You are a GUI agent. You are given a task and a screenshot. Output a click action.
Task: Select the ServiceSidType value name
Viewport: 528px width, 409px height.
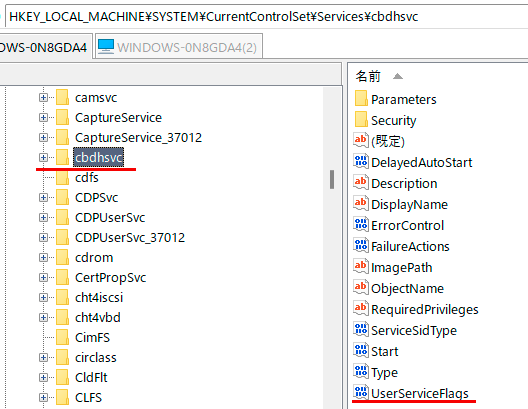(414, 331)
